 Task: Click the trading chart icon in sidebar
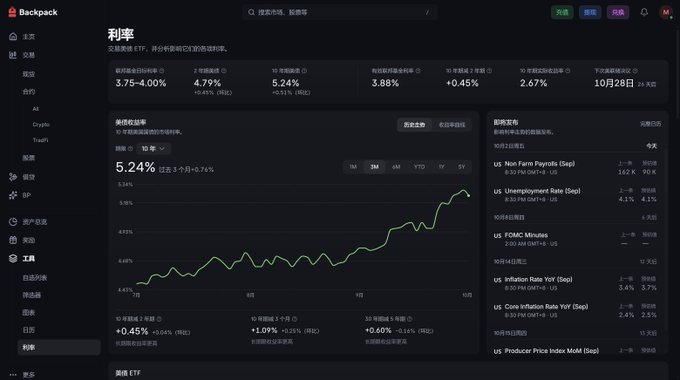[13, 55]
